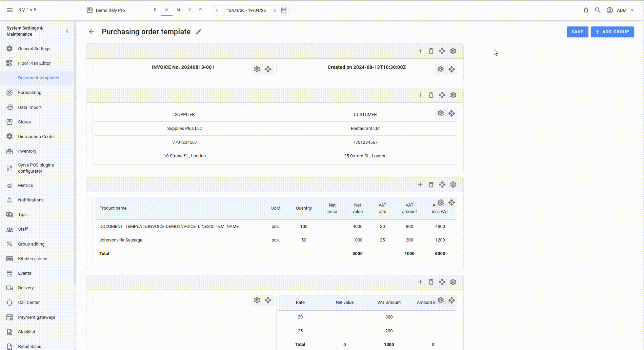Image resolution: width=644 pixels, height=350 pixels.
Task: Switch to the M (month) period tab
Action: (178, 10)
